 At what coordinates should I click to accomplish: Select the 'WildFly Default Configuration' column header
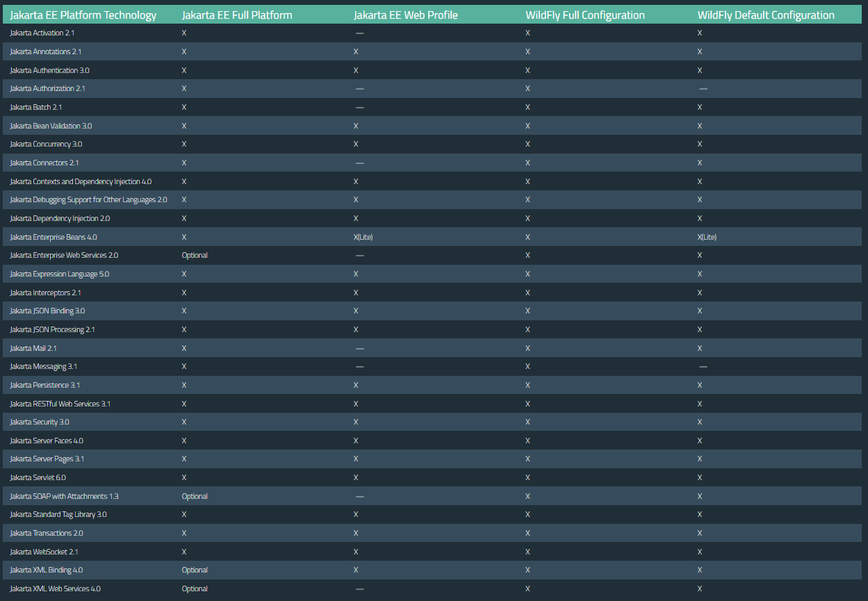[766, 15]
